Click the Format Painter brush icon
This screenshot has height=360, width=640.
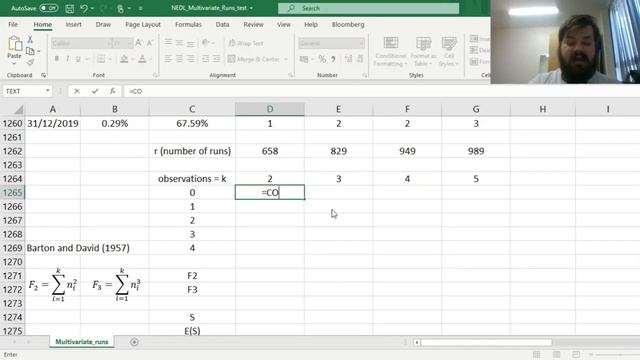point(30,62)
